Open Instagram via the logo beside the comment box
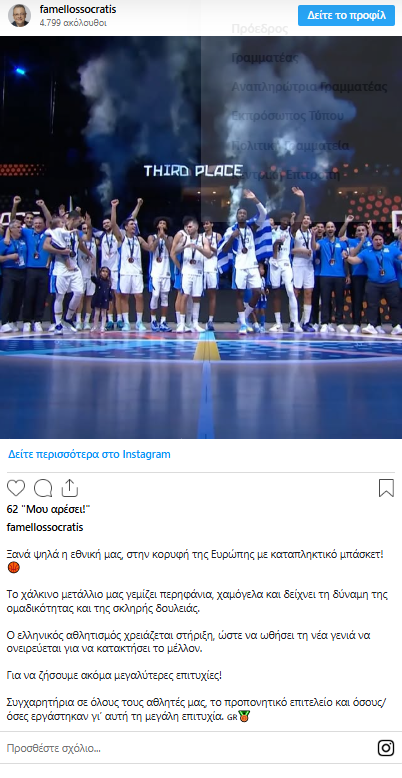The height and width of the screenshot is (778, 402). point(386,748)
